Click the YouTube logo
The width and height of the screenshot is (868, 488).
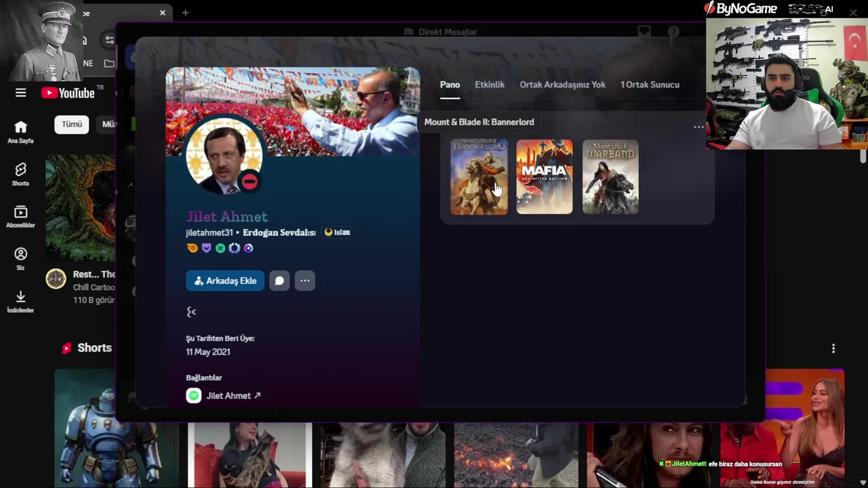pyautogui.click(x=68, y=93)
